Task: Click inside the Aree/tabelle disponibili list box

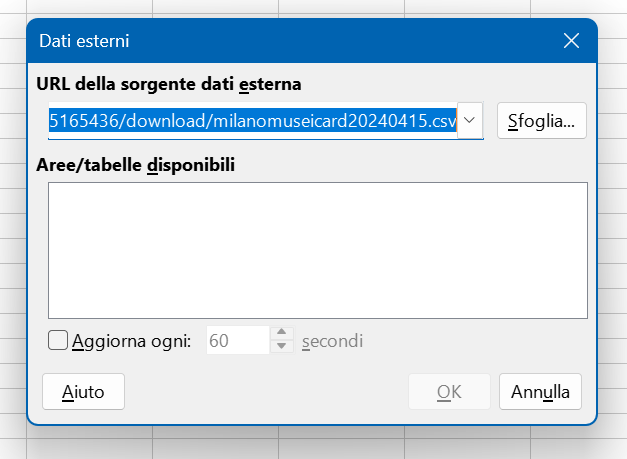Action: tap(317, 250)
